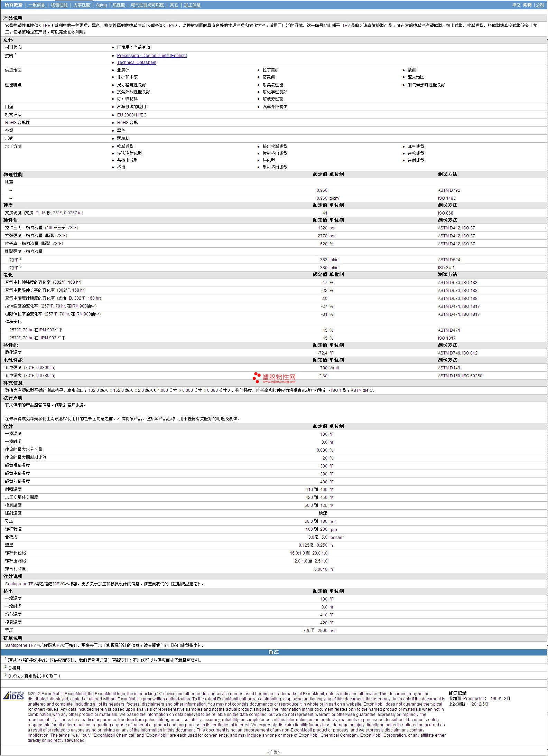Click the ISO 1183 test method
The width and height of the screenshot is (548, 756).
point(447,198)
